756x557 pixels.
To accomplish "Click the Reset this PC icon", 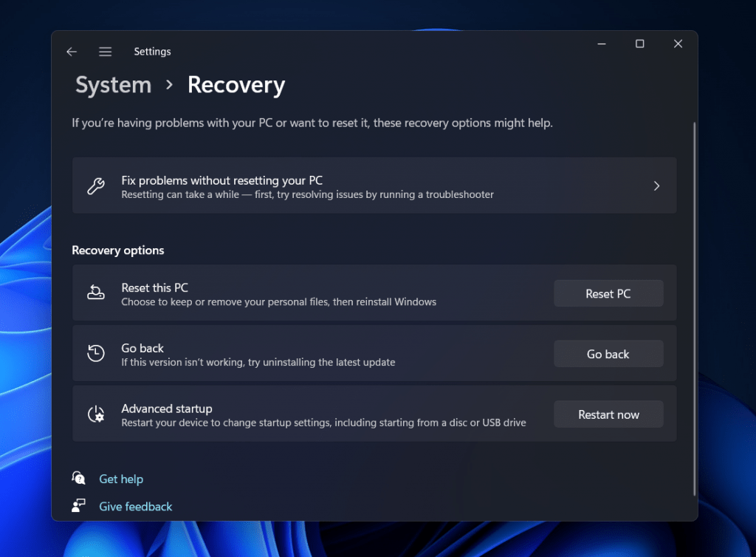I will click(x=96, y=293).
